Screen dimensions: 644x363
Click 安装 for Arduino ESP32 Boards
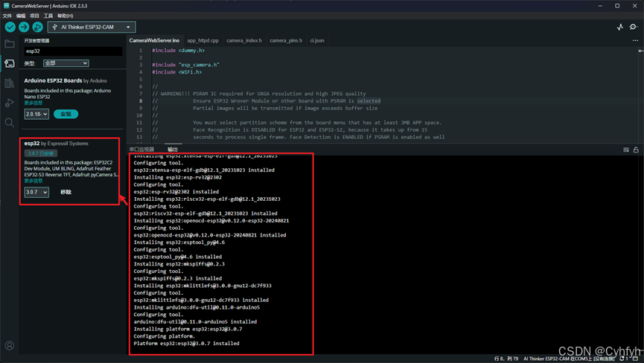pos(66,114)
